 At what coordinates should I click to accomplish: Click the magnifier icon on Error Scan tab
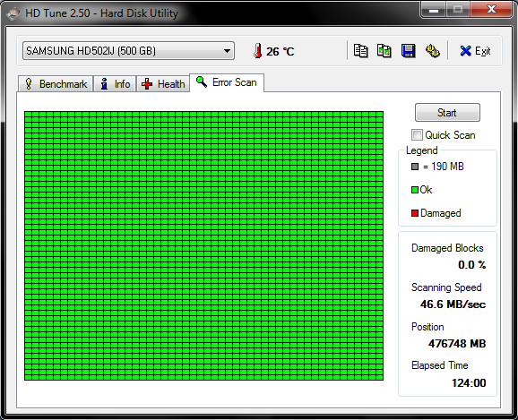(201, 81)
